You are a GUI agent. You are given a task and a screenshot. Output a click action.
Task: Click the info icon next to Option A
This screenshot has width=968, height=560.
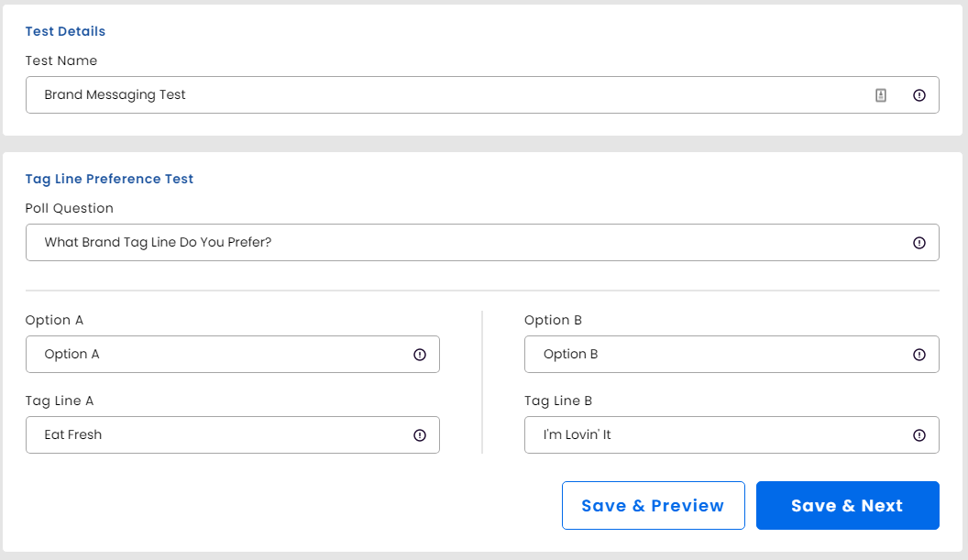coord(419,354)
